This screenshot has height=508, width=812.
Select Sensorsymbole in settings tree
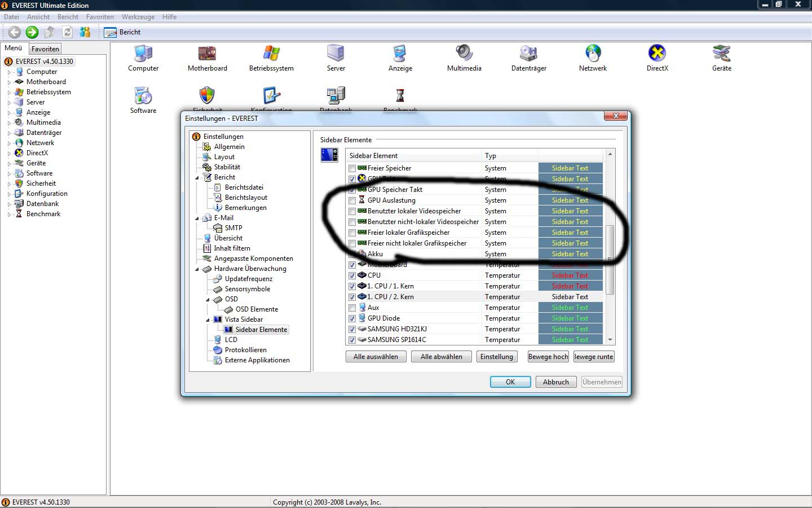(x=248, y=289)
